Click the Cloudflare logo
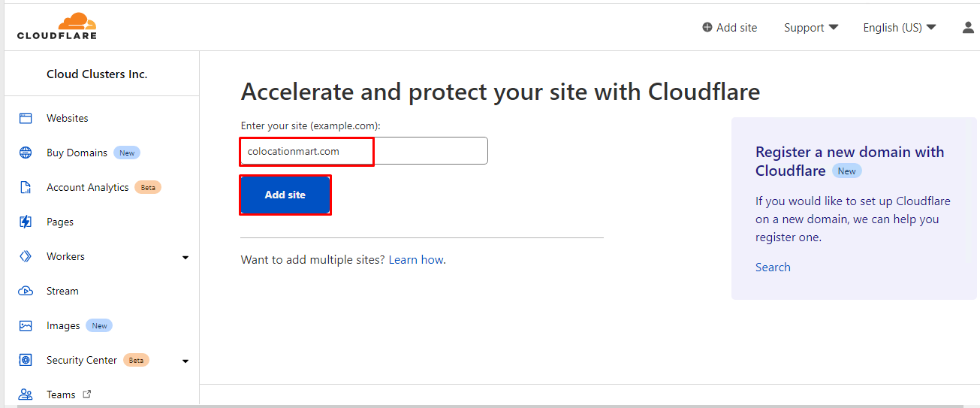Image resolution: width=980 pixels, height=408 pixels. (57, 26)
